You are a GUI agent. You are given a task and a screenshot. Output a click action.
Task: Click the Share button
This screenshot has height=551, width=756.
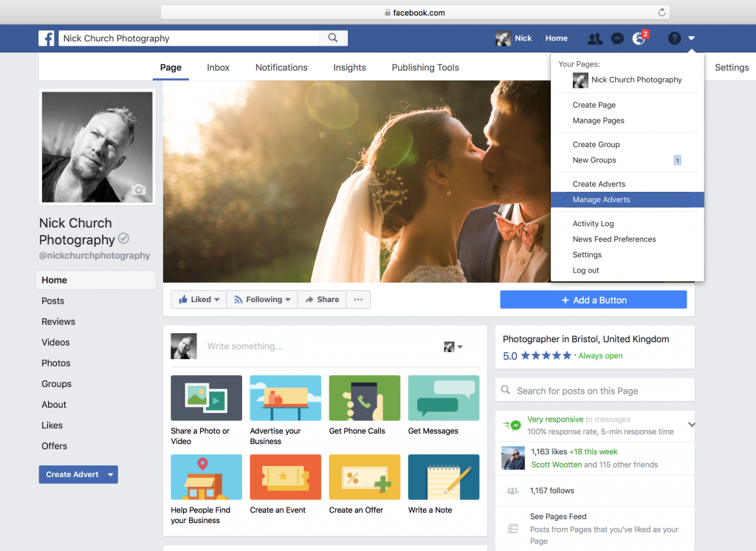(322, 300)
